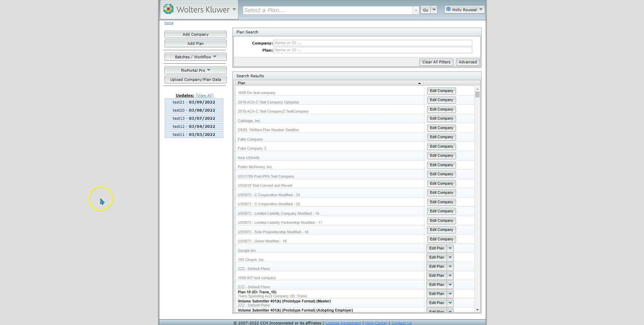Open the ftwPortal Pro menu
This screenshot has height=325, width=644.
[x=195, y=70]
